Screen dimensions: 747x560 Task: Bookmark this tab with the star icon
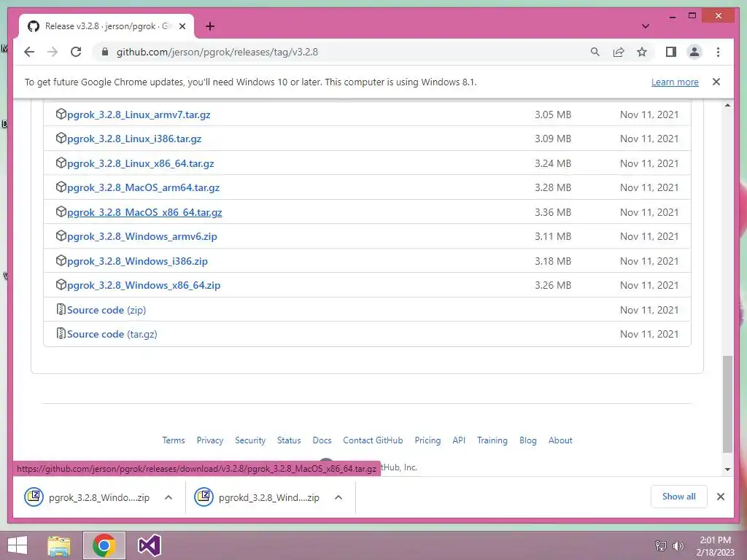642,52
